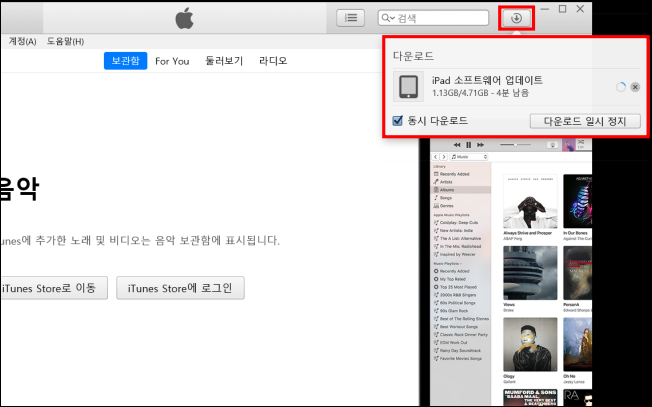Viewport: 652px width, 407px height.
Task: Click the list view icon button
Action: click(351, 18)
